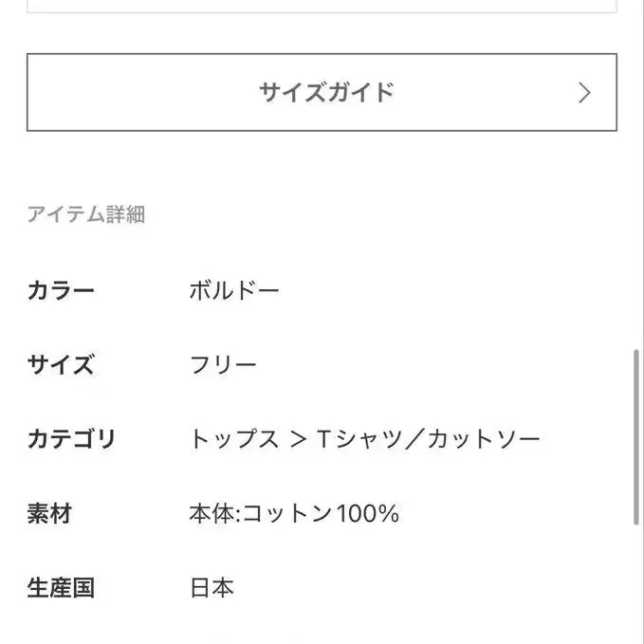Click the 100% text in the material row
The image size is (644, 644).
pos(369,514)
